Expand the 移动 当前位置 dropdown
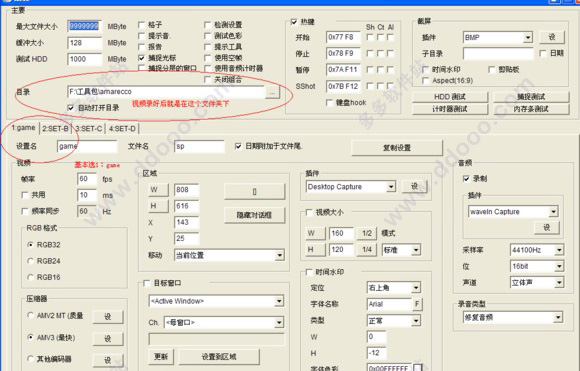 [x=280, y=255]
